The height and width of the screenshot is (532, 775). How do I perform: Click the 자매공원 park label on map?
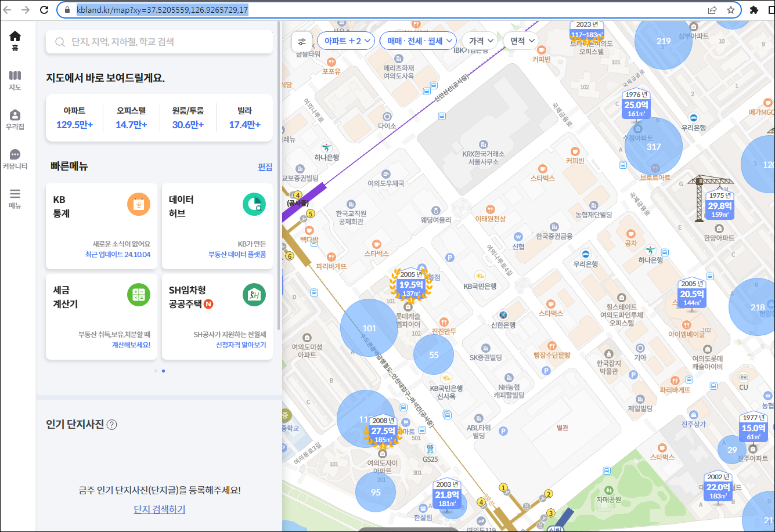point(608,500)
